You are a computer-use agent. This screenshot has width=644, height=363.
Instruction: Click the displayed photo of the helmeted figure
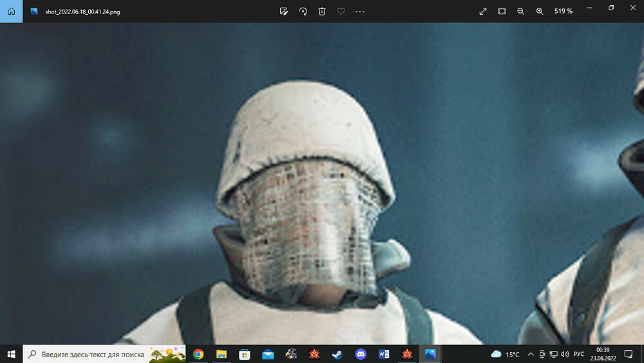pos(322,183)
